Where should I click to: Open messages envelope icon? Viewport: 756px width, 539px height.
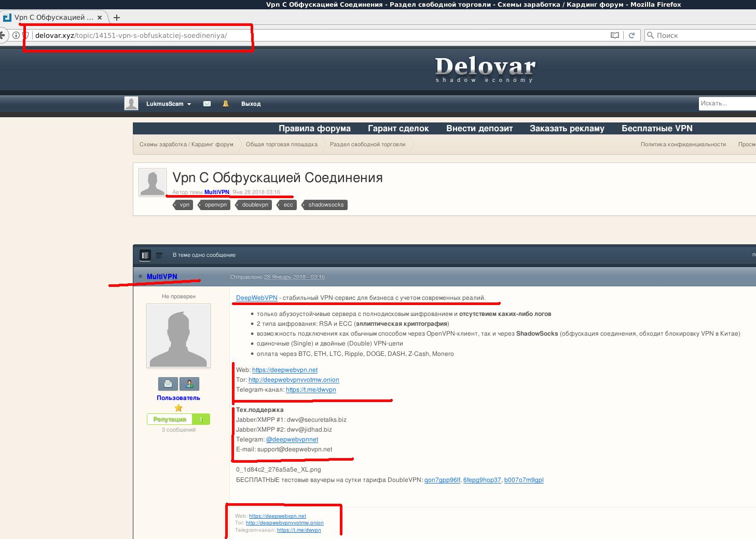click(207, 104)
